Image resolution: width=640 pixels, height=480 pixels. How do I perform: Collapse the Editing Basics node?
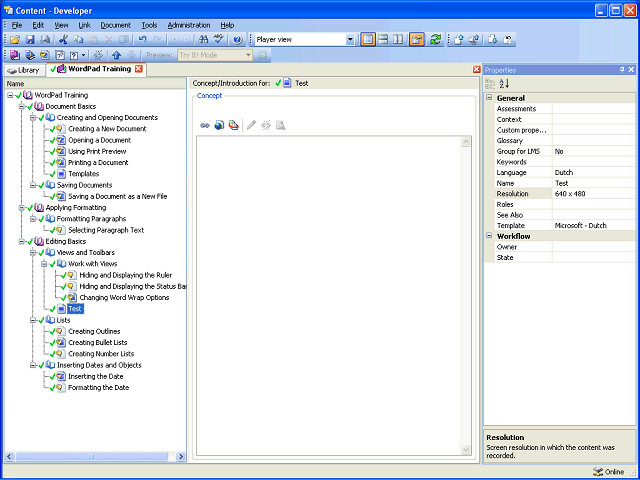22,242
